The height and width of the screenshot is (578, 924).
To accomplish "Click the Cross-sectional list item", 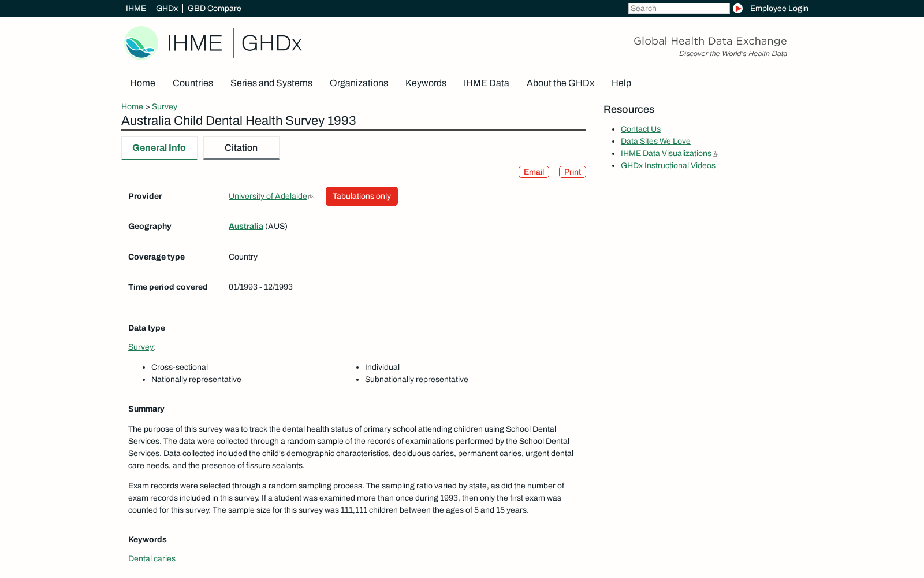I will click(180, 368).
